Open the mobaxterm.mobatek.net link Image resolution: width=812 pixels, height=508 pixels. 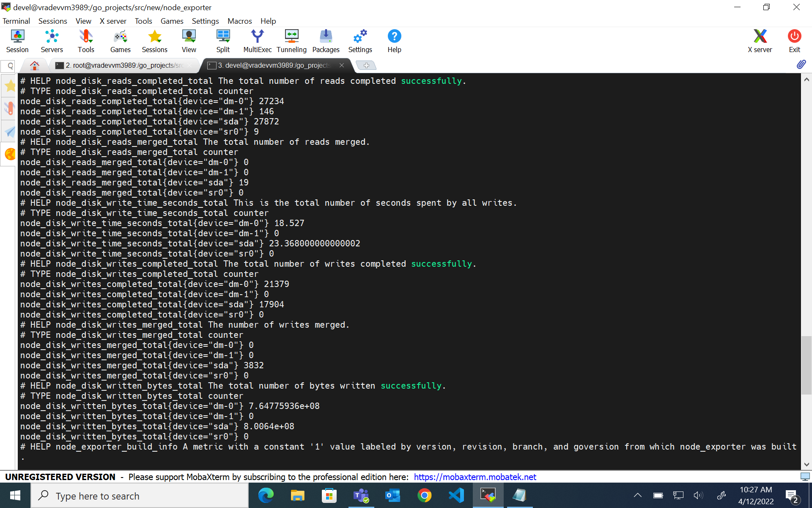[x=475, y=477]
